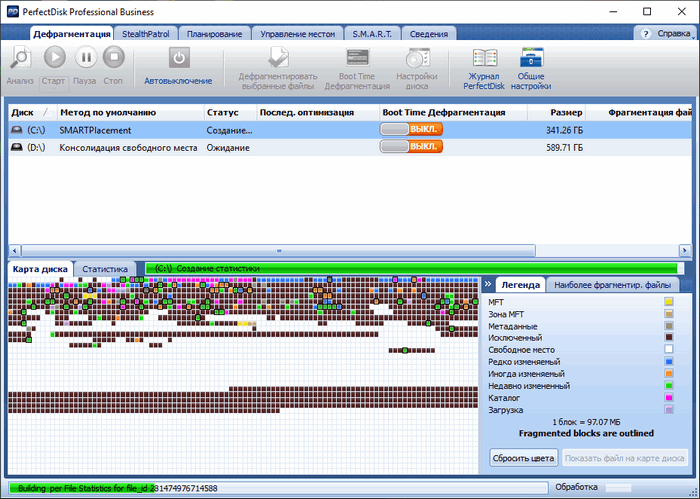Select the D:\ drive icon row
700x499 pixels.
coord(17,147)
